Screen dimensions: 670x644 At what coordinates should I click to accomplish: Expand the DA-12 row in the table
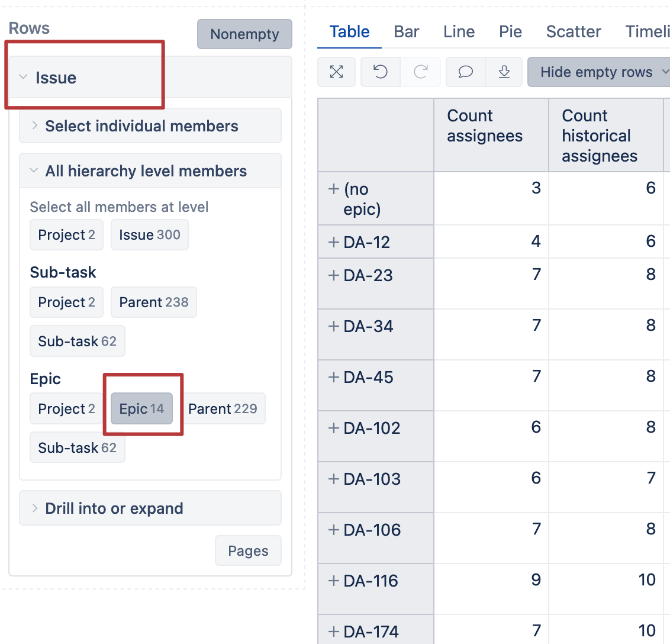point(335,241)
